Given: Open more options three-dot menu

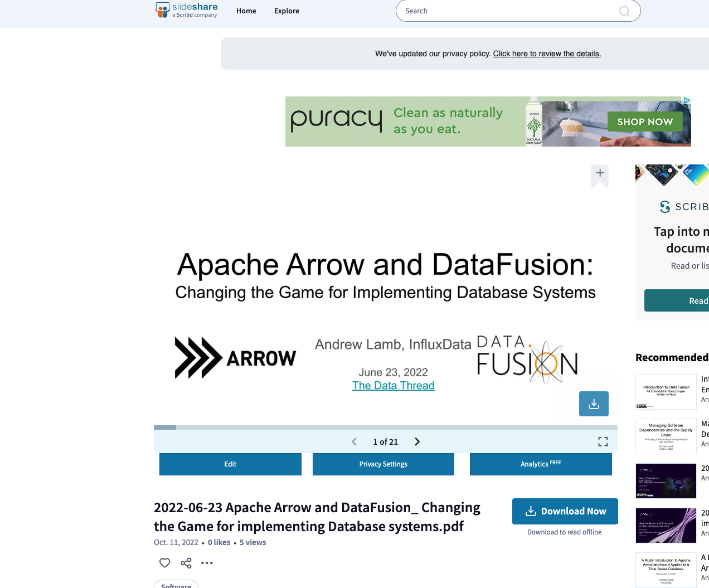Looking at the screenshot, I should click(x=207, y=563).
